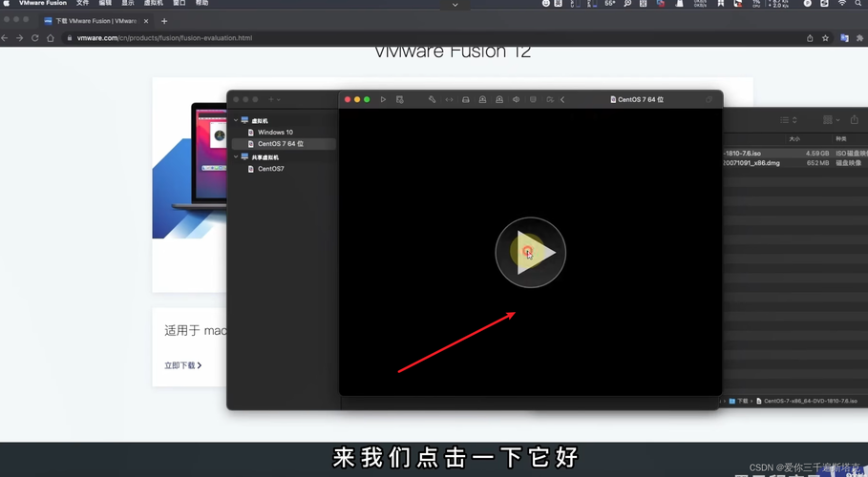Click the hard disk icon in VM toolbar
Image resolution: width=868 pixels, height=477 pixels.
click(x=466, y=99)
